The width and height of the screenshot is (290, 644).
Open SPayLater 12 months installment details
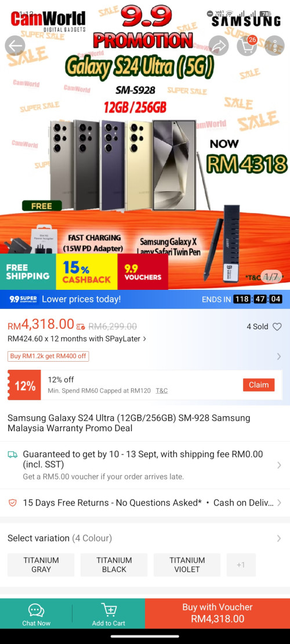click(x=77, y=339)
